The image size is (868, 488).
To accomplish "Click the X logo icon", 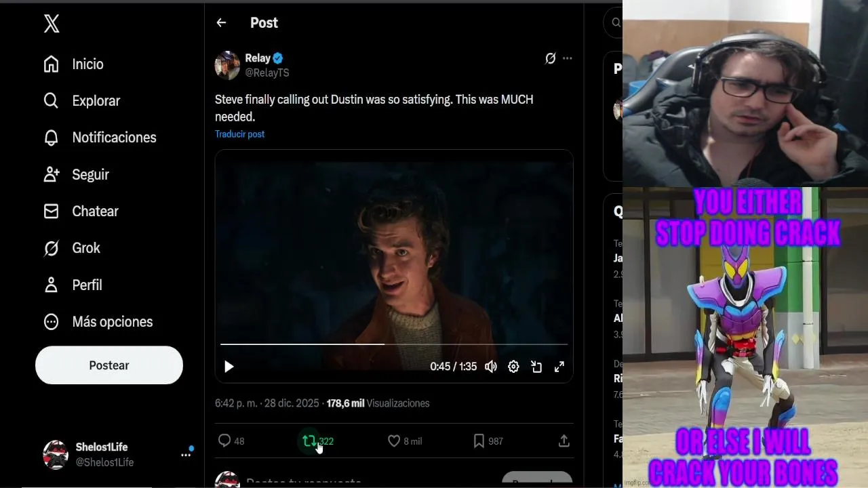I will point(52,24).
